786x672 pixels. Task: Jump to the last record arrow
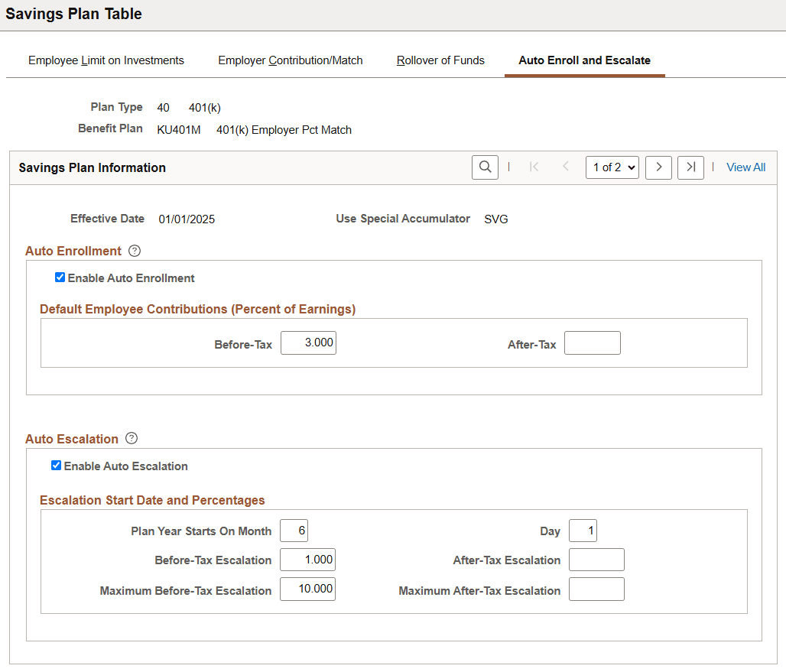coord(690,167)
